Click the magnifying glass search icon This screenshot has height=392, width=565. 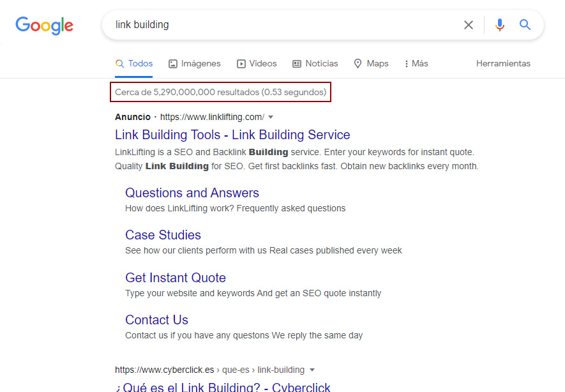tap(525, 25)
